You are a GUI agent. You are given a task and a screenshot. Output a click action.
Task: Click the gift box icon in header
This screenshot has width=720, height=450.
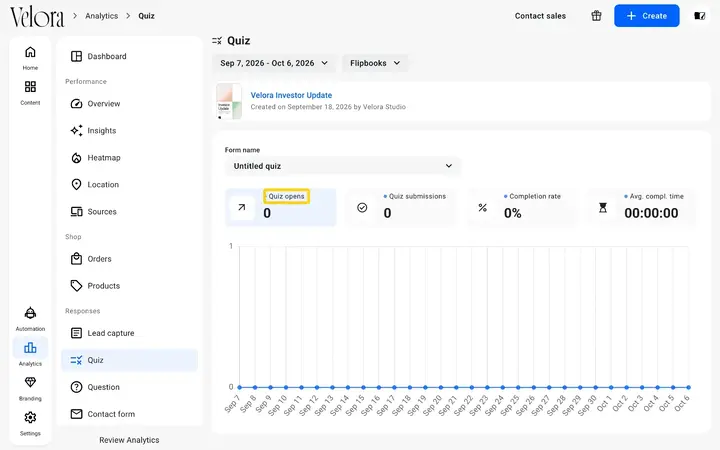pos(596,16)
